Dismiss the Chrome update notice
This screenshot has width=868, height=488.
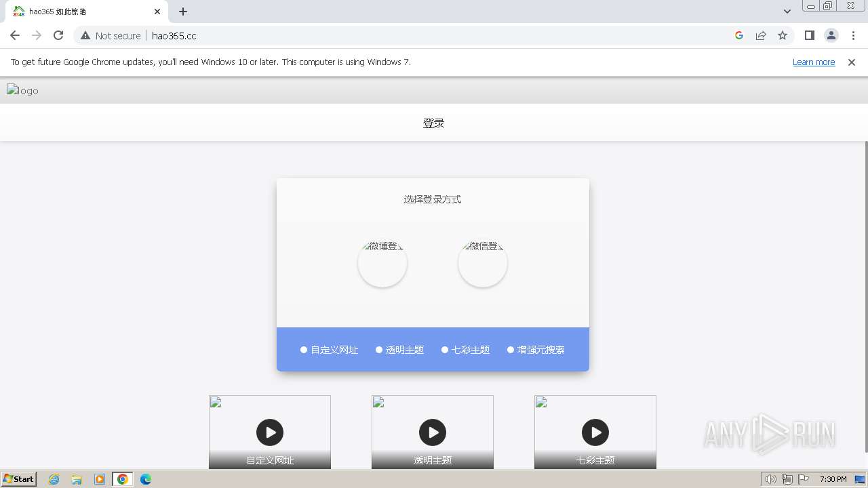click(852, 62)
